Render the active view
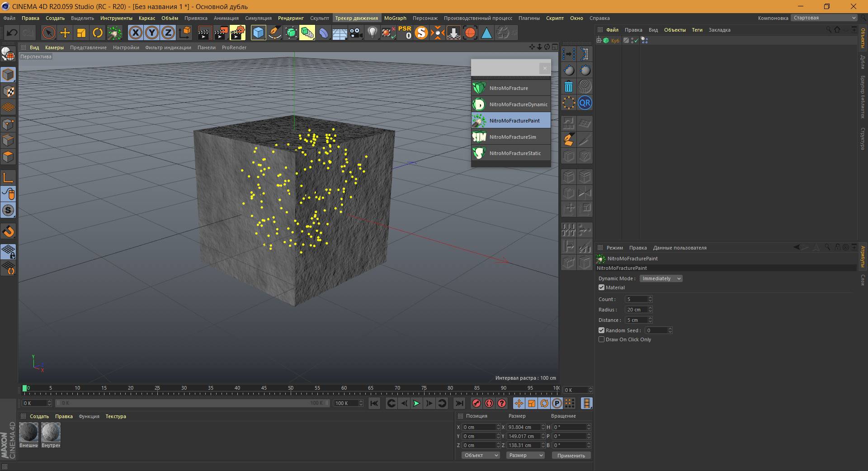 (x=204, y=33)
